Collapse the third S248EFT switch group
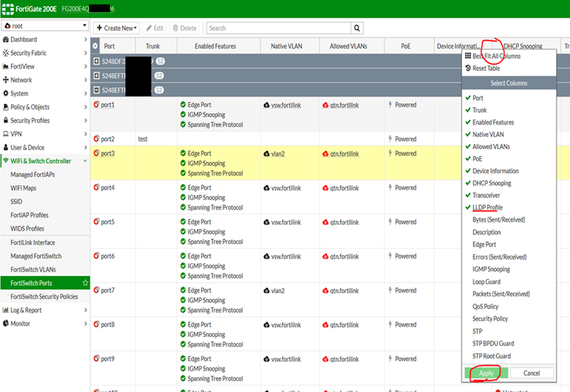Image resolution: width=570 pixels, height=392 pixels. (x=97, y=90)
